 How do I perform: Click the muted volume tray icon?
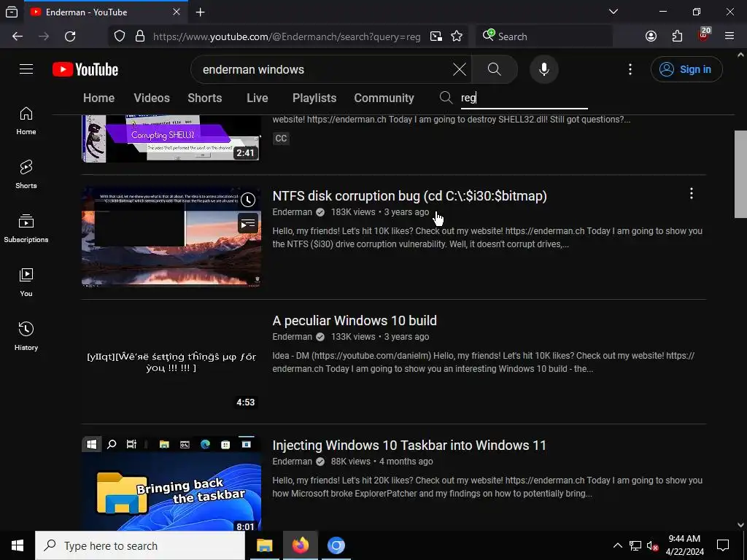coord(653,546)
